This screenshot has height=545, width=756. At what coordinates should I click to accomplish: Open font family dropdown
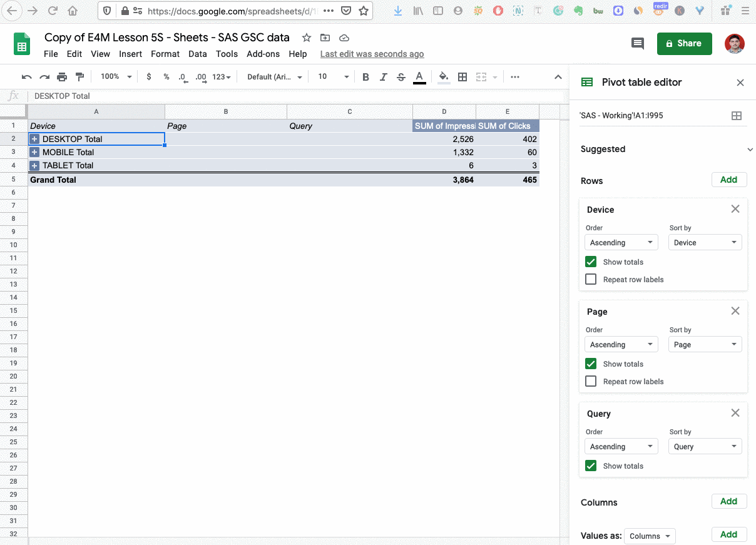click(x=275, y=77)
